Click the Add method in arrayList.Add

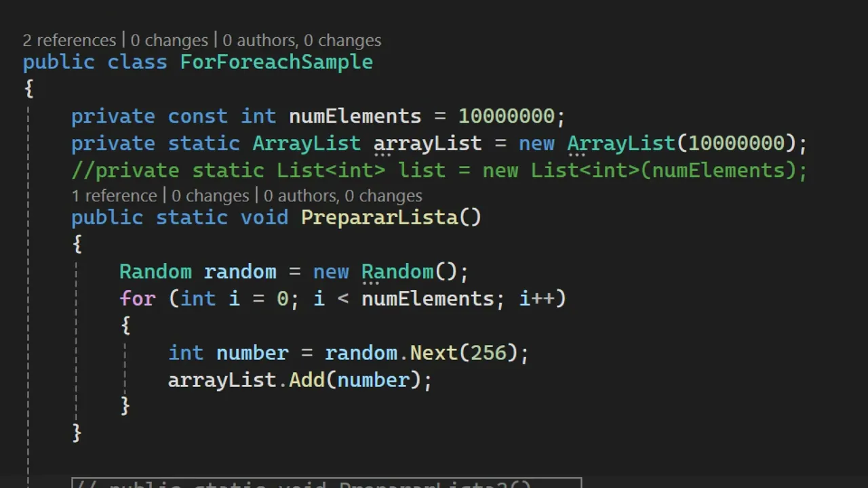tap(307, 380)
